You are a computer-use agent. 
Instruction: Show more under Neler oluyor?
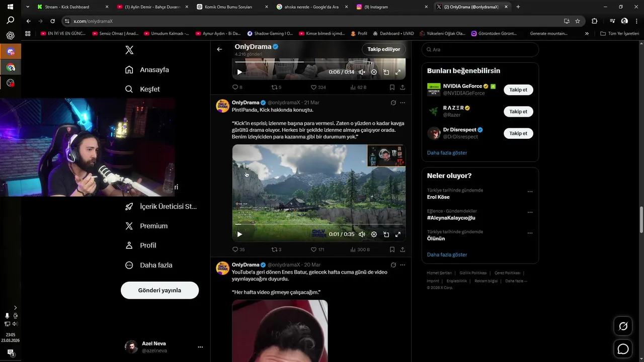point(447,255)
